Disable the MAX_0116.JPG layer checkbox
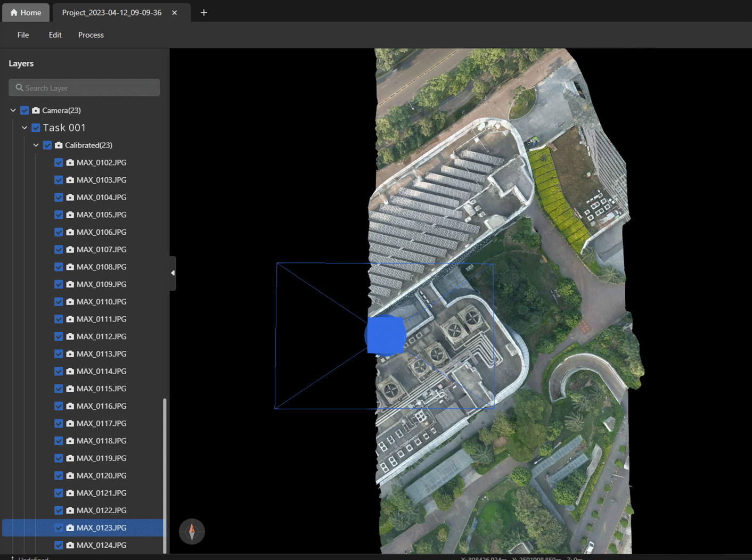 click(x=59, y=406)
